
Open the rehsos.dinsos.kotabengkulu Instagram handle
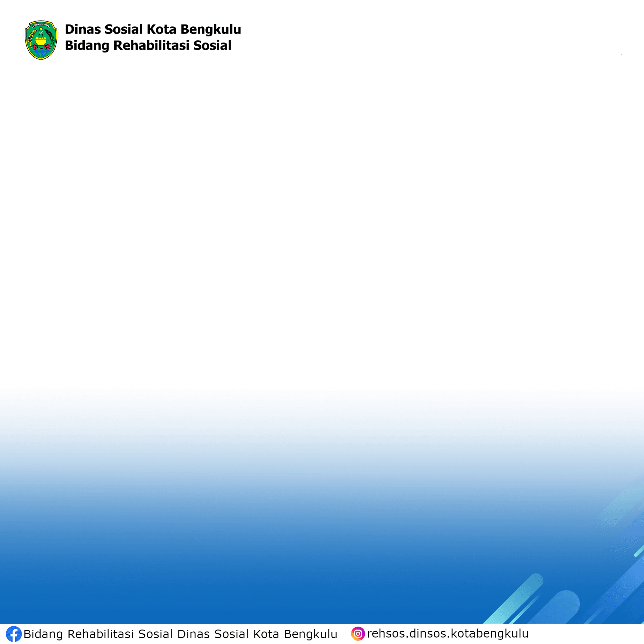tap(448, 633)
